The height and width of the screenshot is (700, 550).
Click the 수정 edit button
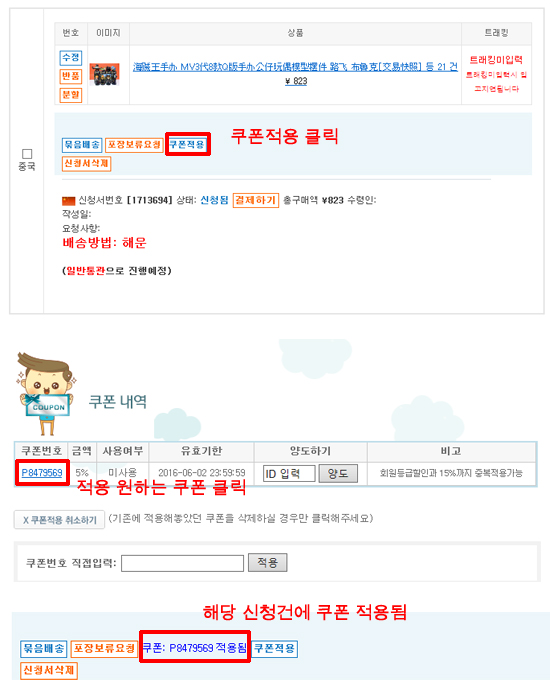[x=71, y=58]
